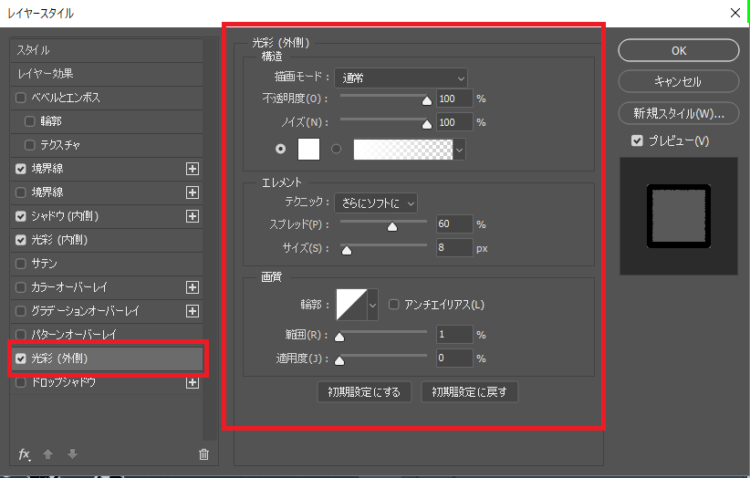
Task: Enable テクスチャ checkbox
Action: point(30,145)
